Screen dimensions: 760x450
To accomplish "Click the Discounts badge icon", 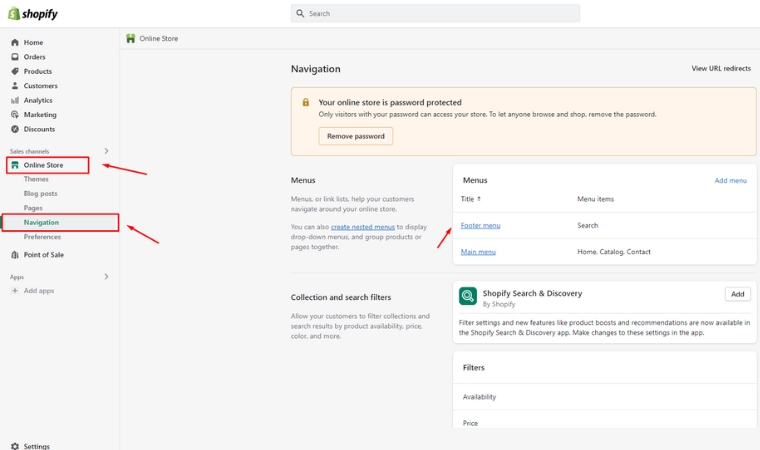I will click(x=15, y=129).
